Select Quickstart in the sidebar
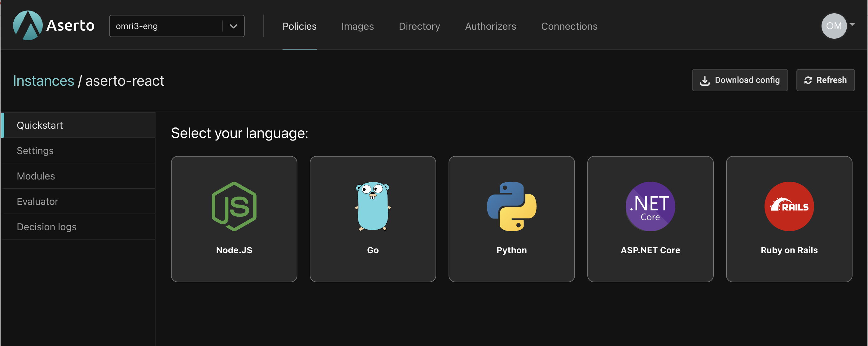This screenshot has height=346, width=868. click(x=78, y=125)
